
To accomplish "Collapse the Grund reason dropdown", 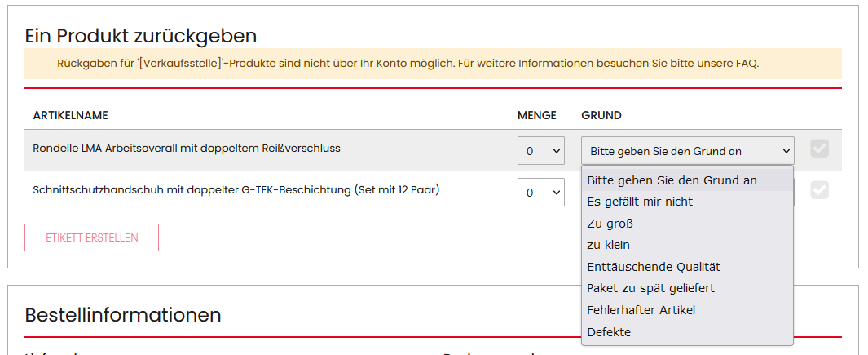I will [688, 151].
